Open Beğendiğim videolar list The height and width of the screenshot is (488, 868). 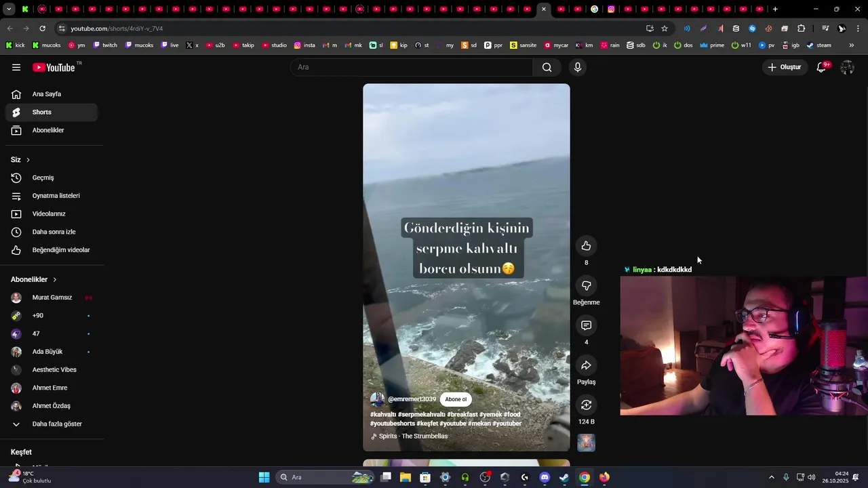[52, 250]
